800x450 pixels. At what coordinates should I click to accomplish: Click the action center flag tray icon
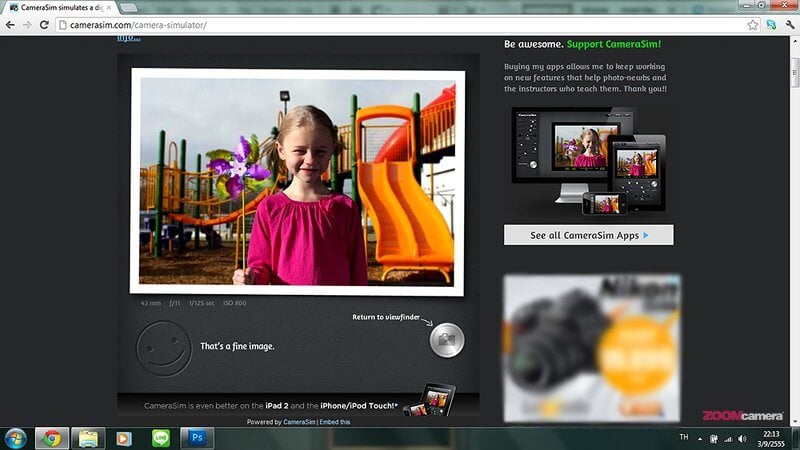pos(714,439)
